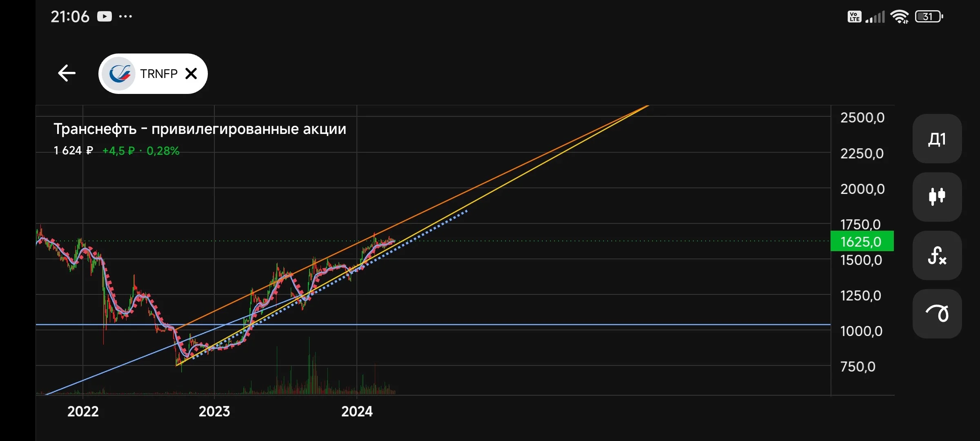Image resolution: width=980 pixels, height=441 pixels.
Task: Tap the 21:06 clock
Action: click(70, 17)
